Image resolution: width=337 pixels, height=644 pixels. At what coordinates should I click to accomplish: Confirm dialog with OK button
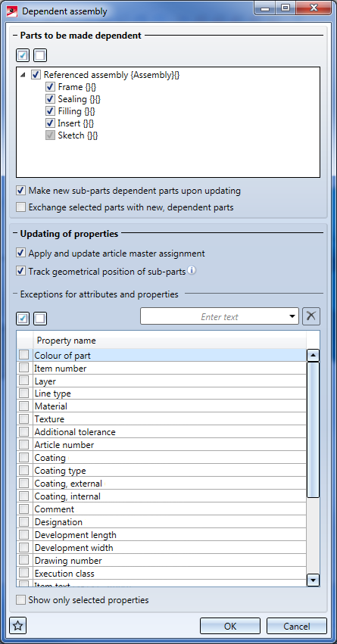[x=230, y=627]
